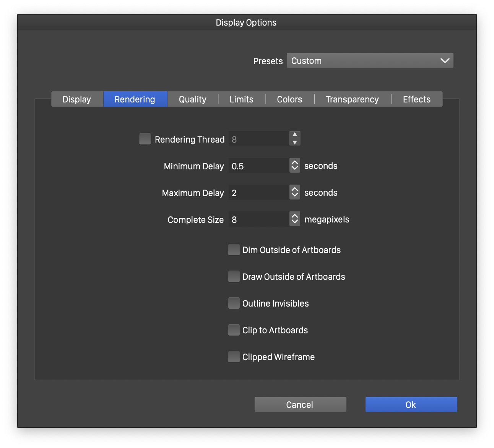Click the Complete Size megapixels field
This screenshot has width=494, height=448.
tap(259, 219)
